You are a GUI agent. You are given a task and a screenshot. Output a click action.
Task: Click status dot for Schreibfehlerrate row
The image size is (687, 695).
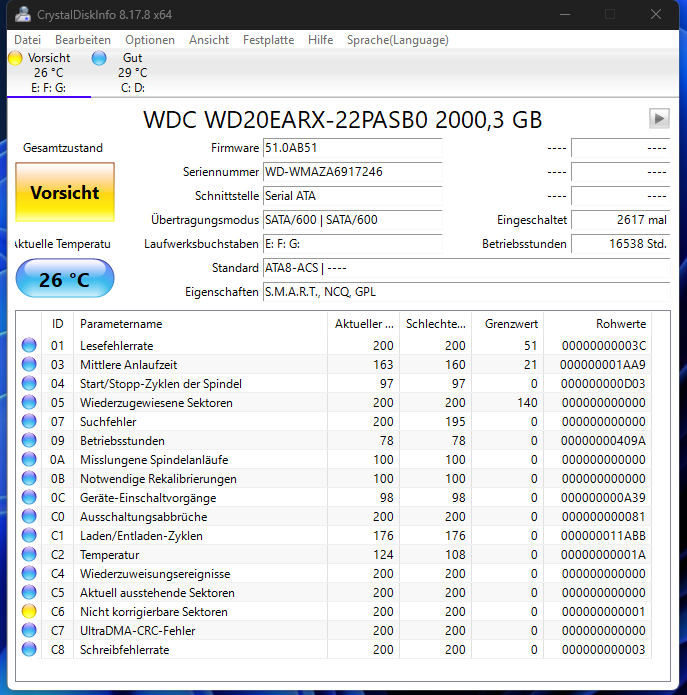pos(29,649)
